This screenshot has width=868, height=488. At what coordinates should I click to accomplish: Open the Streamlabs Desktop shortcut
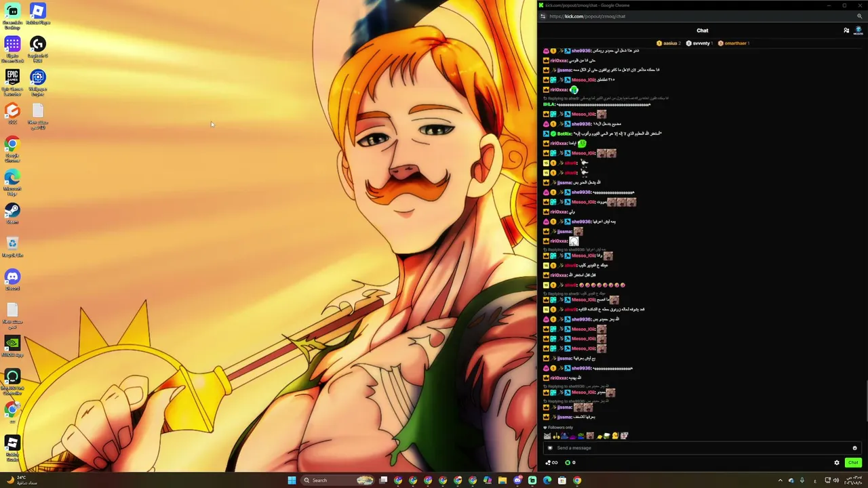[x=12, y=16]
